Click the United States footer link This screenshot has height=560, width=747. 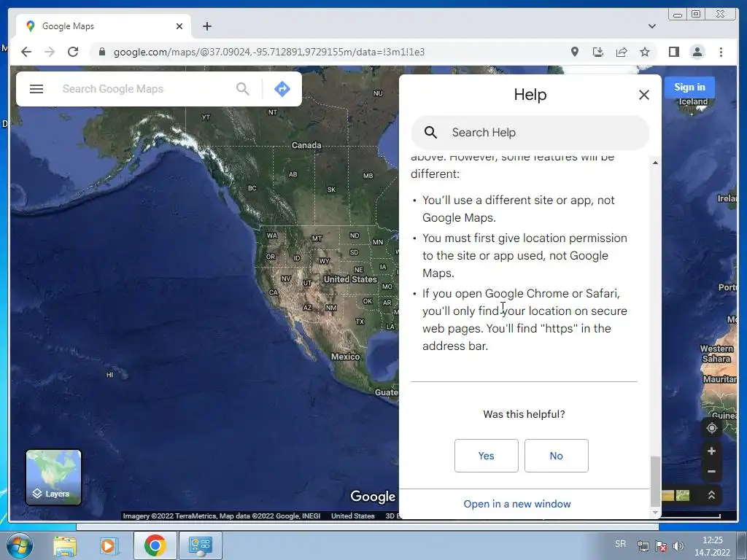352,516
